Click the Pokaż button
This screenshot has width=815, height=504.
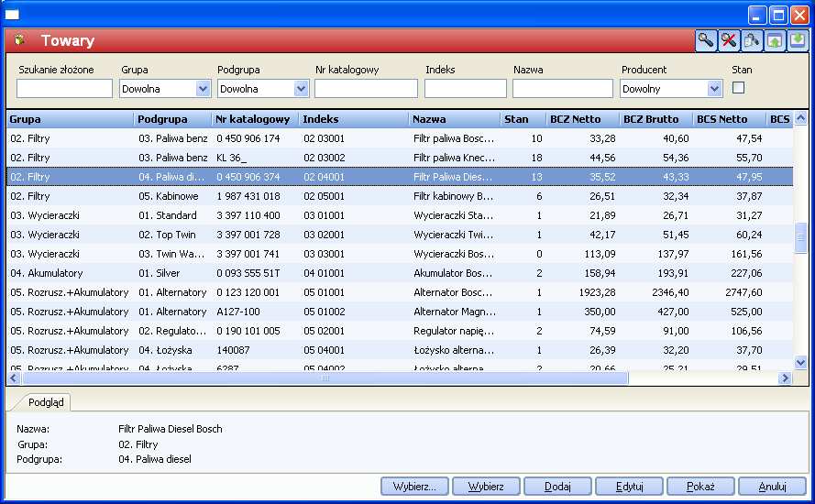pyautogui.click(x=700, y=487)
